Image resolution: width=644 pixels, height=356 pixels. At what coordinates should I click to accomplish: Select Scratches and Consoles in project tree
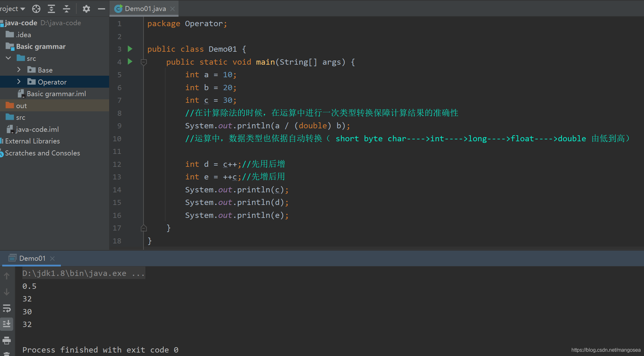pyautogui.click(x=42, y=153)
